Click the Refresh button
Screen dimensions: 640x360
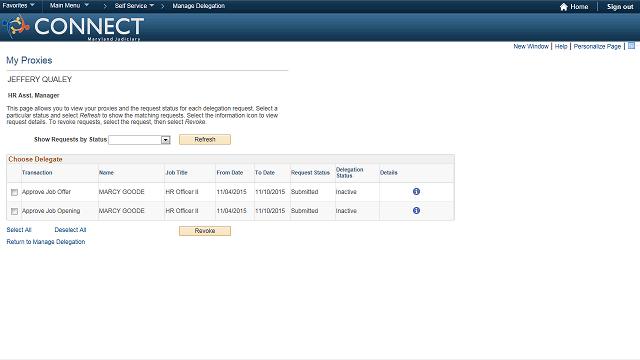pos(205,140)
